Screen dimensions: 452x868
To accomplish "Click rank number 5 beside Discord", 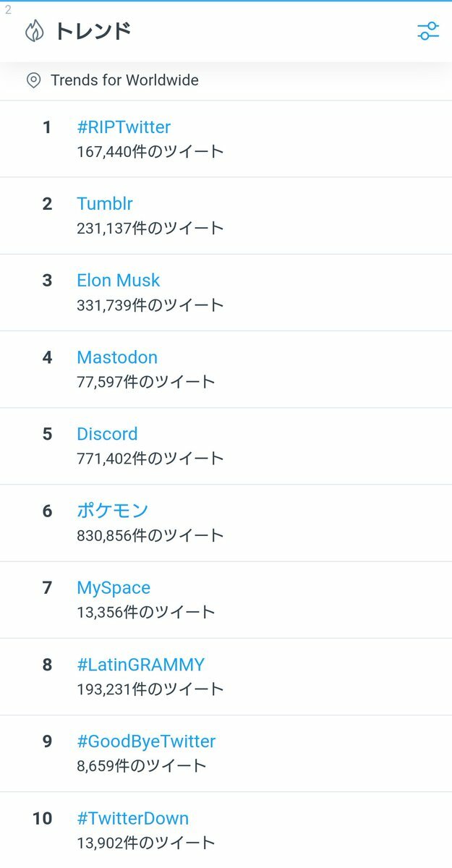I will pos(48,434).
